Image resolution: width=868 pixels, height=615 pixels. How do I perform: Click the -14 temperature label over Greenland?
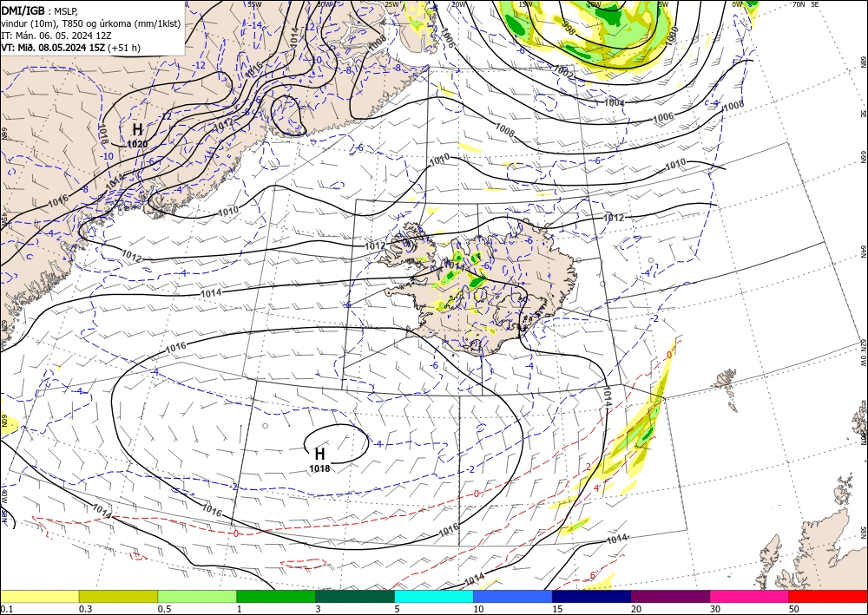(x=256, y=25)
